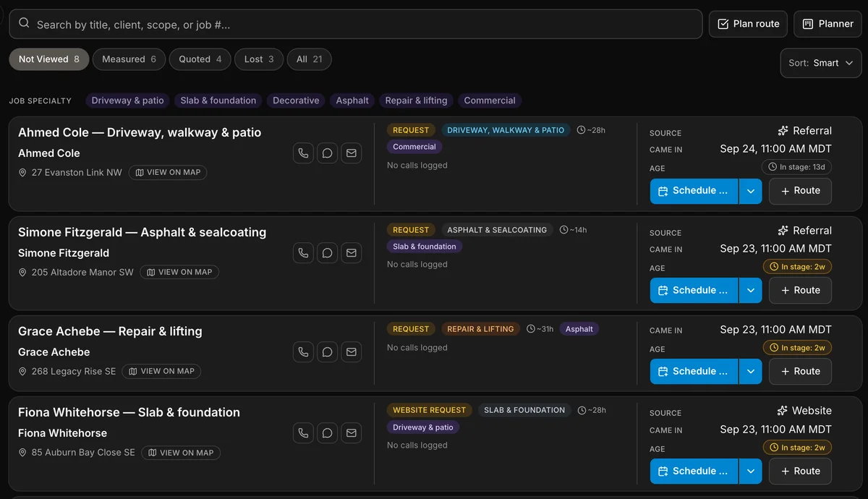This screenshot has height=499, width=868.
Task: Call Simone Fitzgerald using the phone icon
Action: pos(303,253)
